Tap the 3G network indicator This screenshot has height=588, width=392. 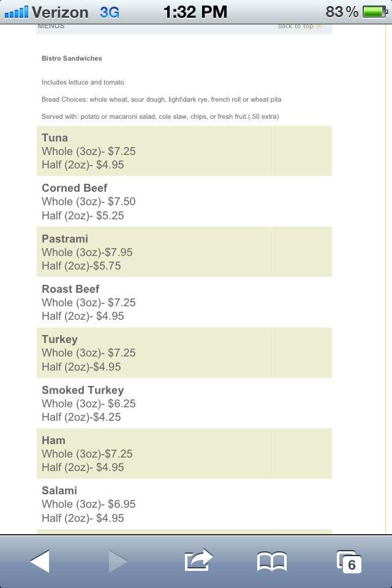[110, 12]
